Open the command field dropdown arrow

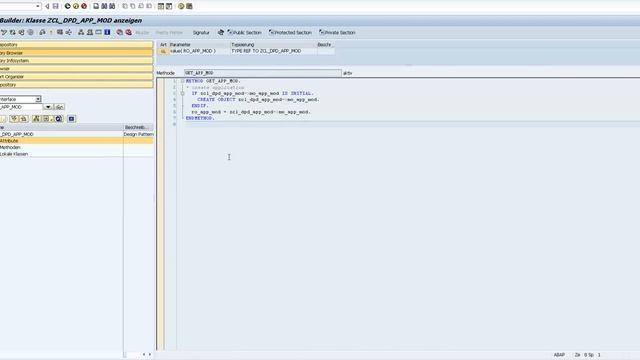[38, 6]
